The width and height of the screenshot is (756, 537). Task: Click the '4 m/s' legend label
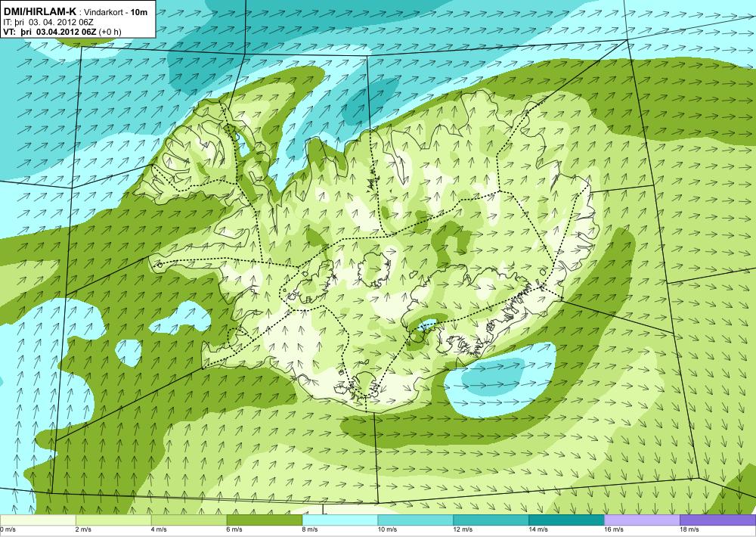pyautogui.click(x=159, y=529)
